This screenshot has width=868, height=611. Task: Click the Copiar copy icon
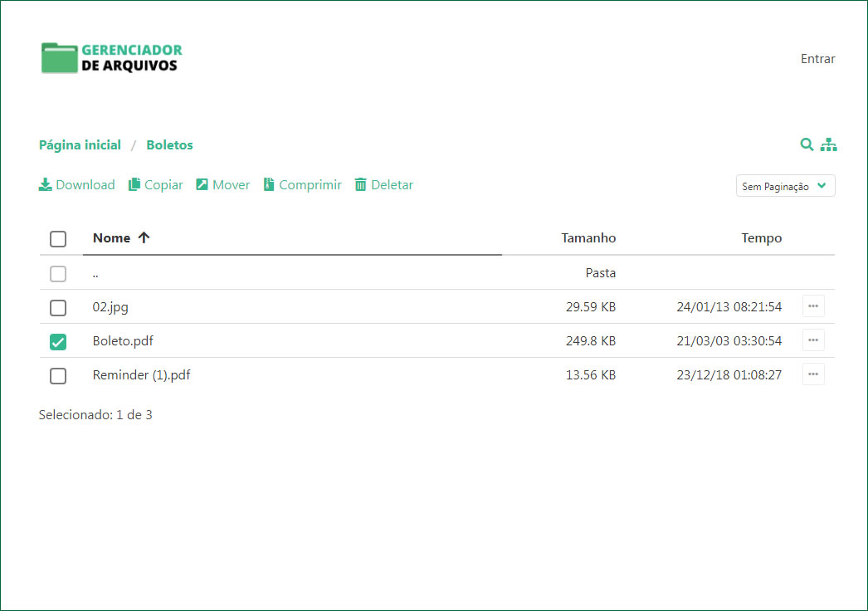click(x=134, y=184)
